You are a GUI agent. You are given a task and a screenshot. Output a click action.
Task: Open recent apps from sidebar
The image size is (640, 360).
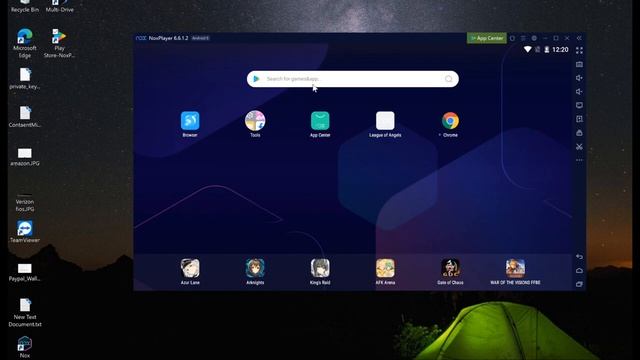pos(579,284)
